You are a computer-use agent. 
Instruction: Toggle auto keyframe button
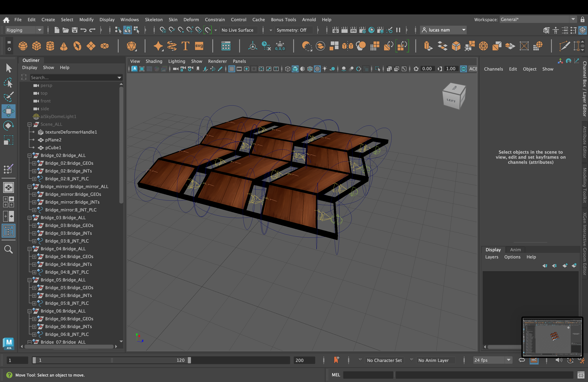tap(570, 360)
